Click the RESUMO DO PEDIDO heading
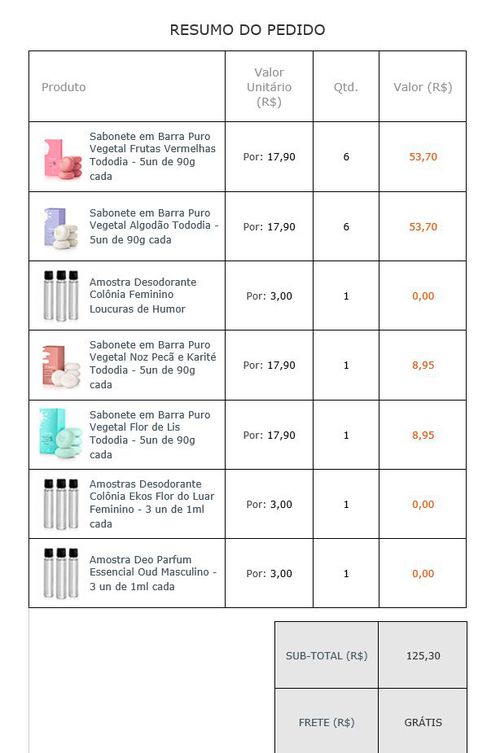 pyautogui.click(x=247, y=30)
